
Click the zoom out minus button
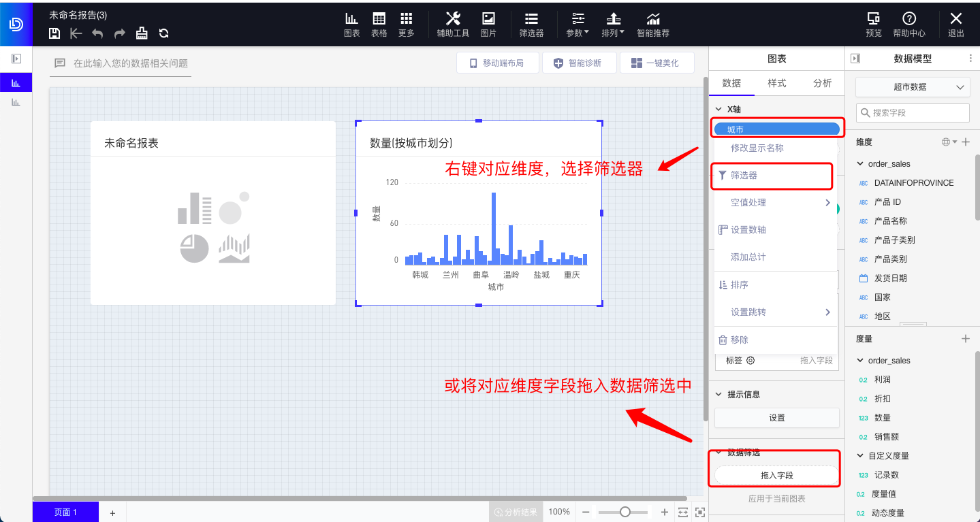[x=586, y=512]
